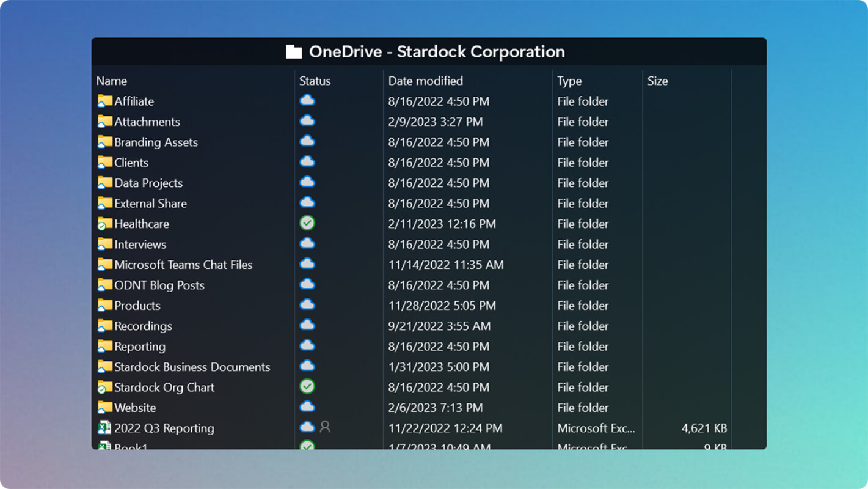868x489 pixels.
Task: Click the Microsoft Exc... type for 2022 Q3 Reporting
Action: 596,428
